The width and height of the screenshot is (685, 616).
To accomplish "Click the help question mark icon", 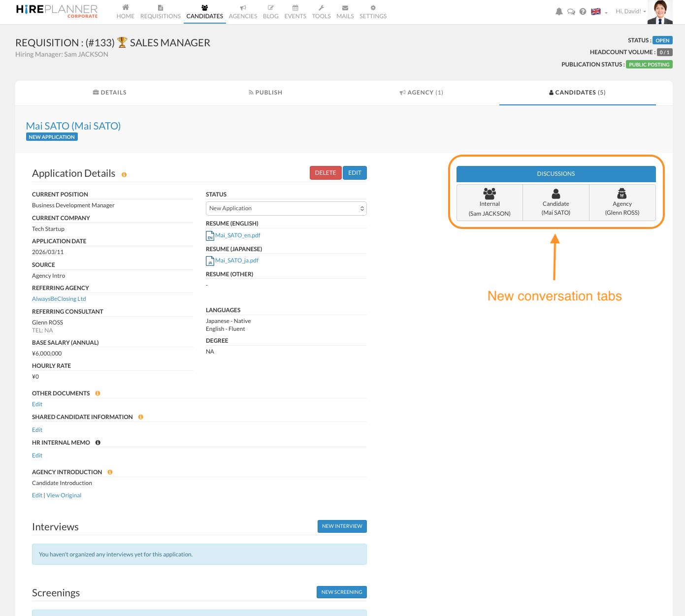I will [583, 12].
